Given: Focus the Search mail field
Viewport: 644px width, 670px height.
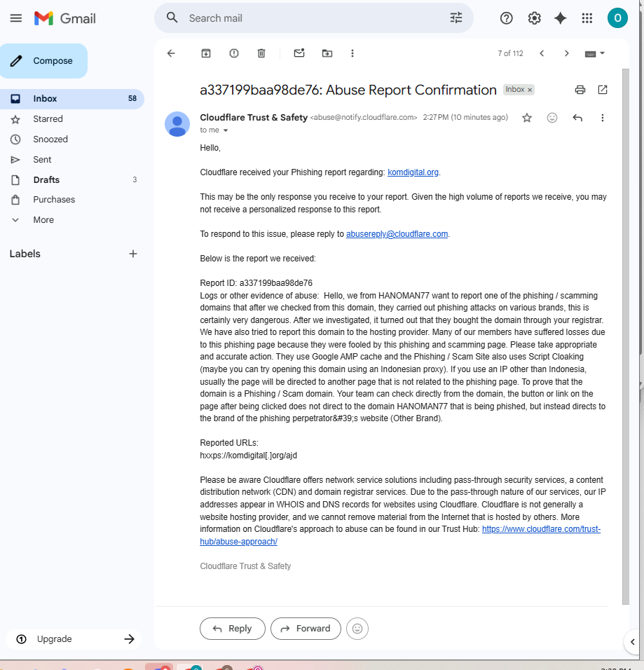Looking at the screenshot, I should [x=314, y=18].
